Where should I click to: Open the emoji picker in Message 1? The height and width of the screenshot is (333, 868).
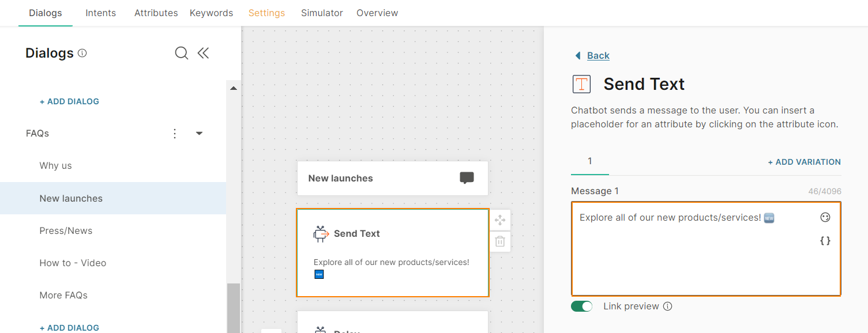click(825, 217)
